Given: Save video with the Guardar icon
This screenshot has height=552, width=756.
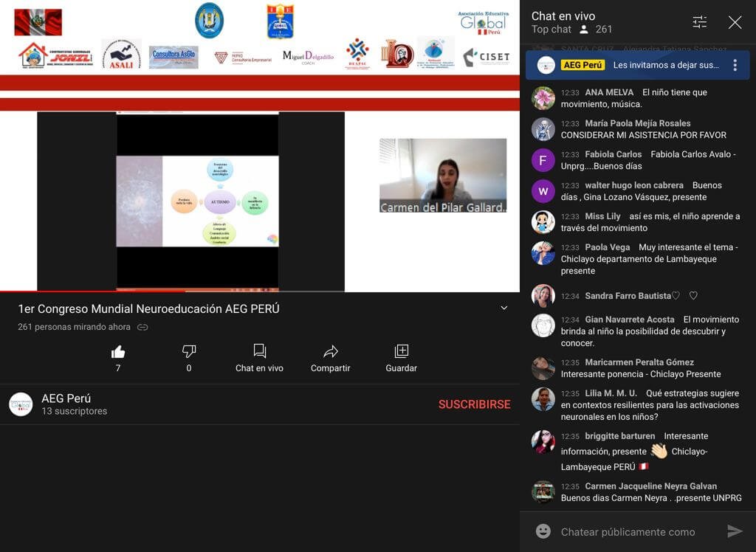Looking at the screenshot, I should pyautogui.click(x=401, y=351).
